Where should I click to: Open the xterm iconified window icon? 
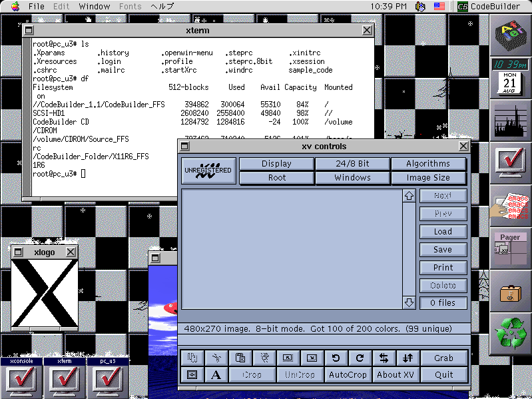point(65,378)
